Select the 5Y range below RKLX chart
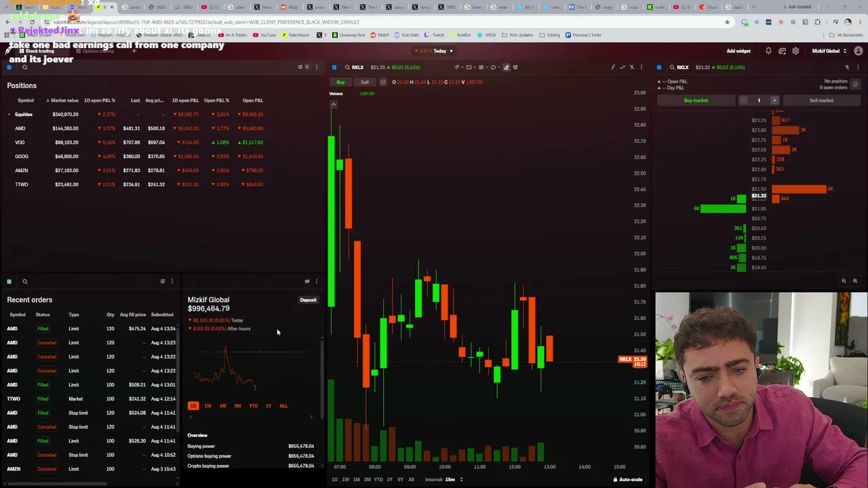 (400, 479)
